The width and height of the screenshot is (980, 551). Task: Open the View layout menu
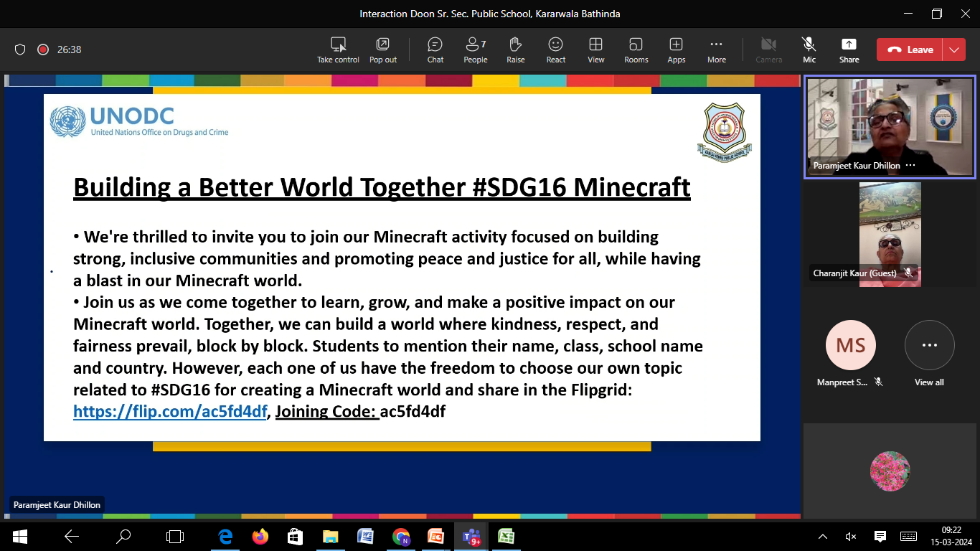(595, 50)
